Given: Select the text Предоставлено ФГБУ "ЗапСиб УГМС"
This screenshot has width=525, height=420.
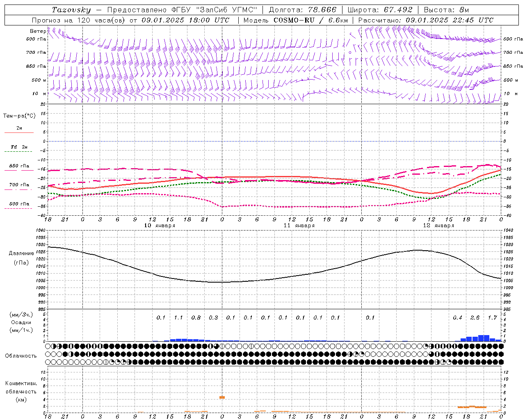Looking at the screenshot, I should [182, 10].
